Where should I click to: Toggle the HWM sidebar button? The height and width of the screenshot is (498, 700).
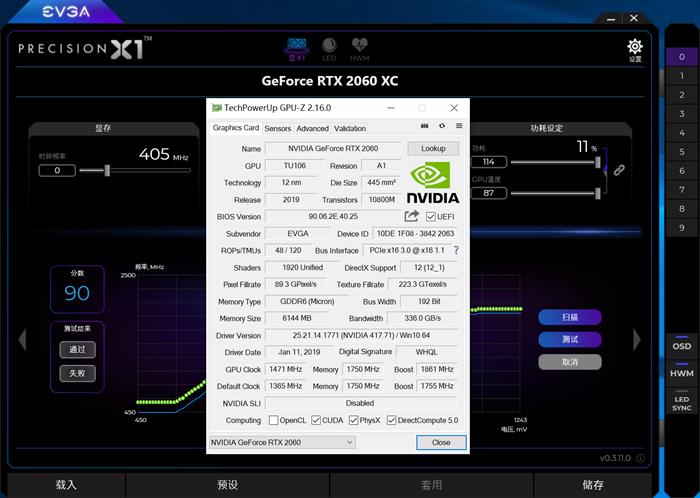[x=682, y=371]
